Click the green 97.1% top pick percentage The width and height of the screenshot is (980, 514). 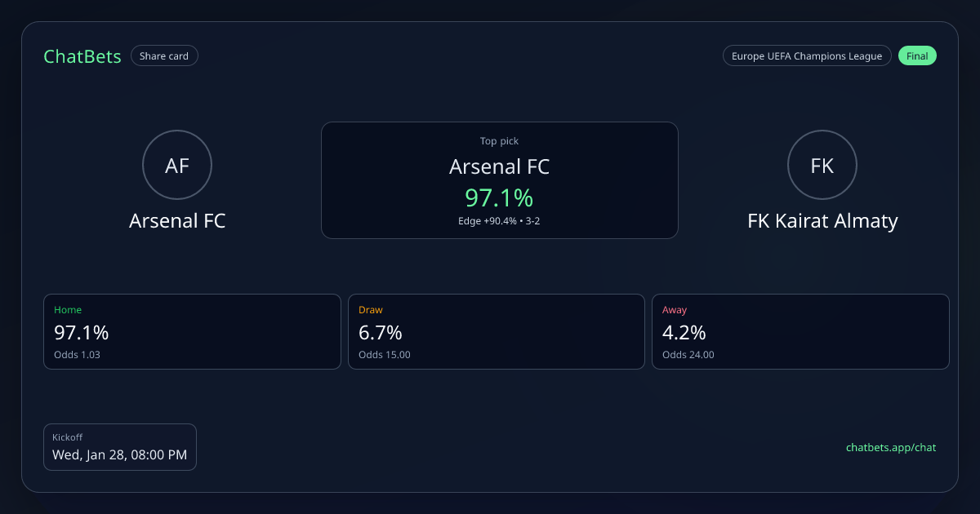499,197
